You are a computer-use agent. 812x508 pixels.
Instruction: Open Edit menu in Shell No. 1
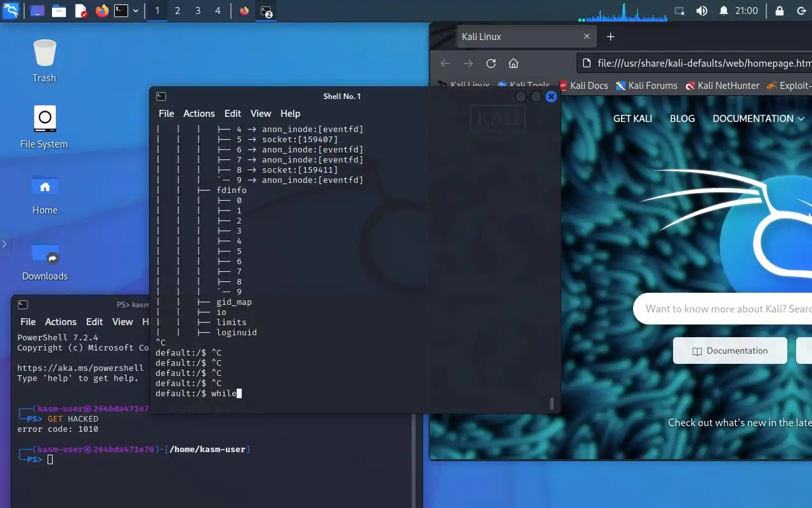pyautogui.click(x=233, y=113)
